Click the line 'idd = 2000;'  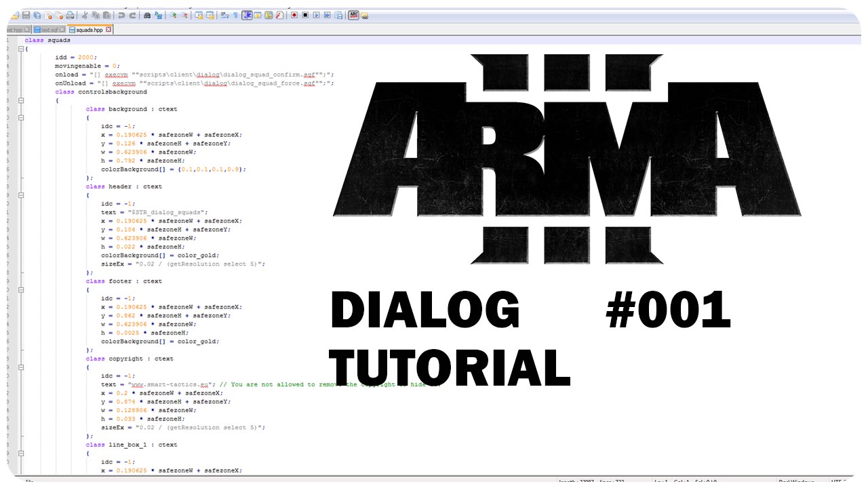[x=76, y=58]
